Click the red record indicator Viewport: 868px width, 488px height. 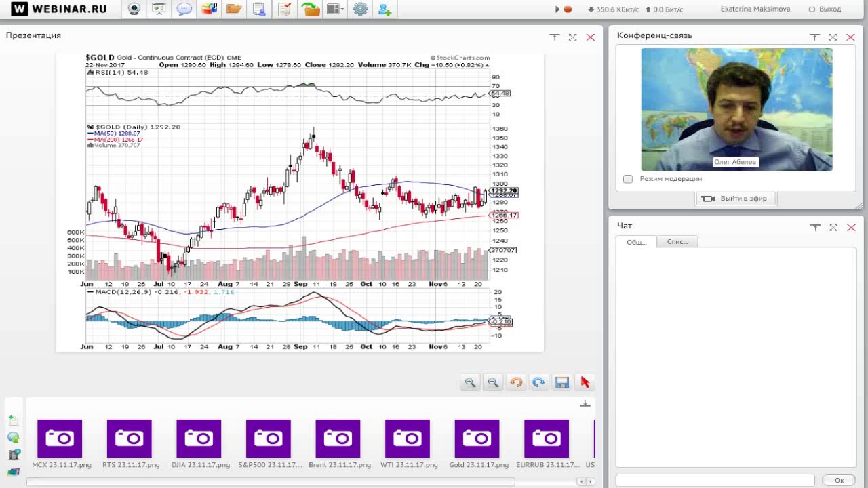click(568, 9)
